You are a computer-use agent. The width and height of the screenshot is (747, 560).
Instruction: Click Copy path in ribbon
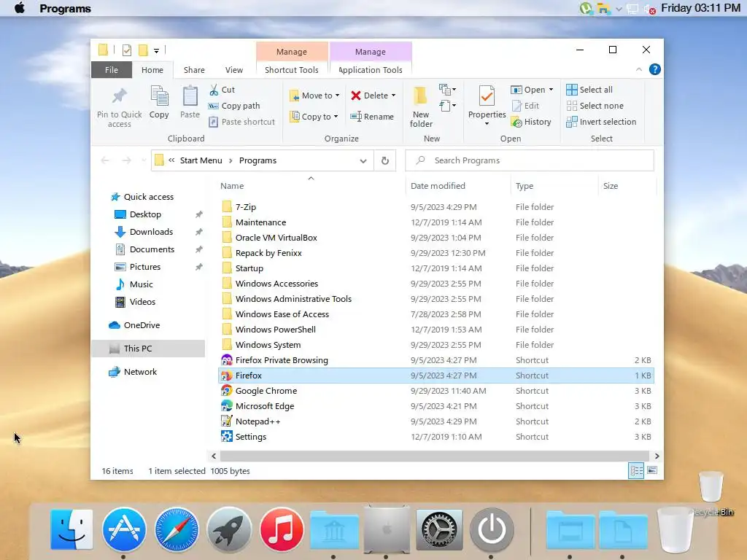pyautogui.click(x=234, y=106)
